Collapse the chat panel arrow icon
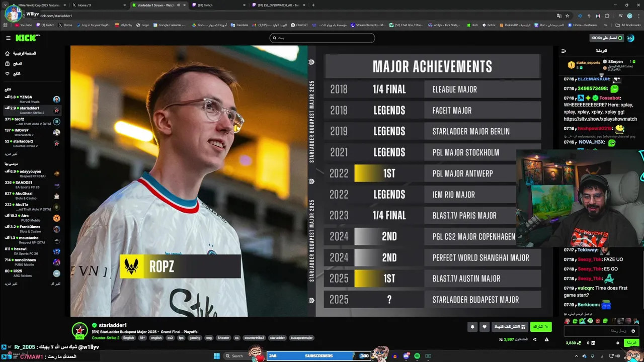The width and height of the screenshot is (644, 362). [563, 51]
